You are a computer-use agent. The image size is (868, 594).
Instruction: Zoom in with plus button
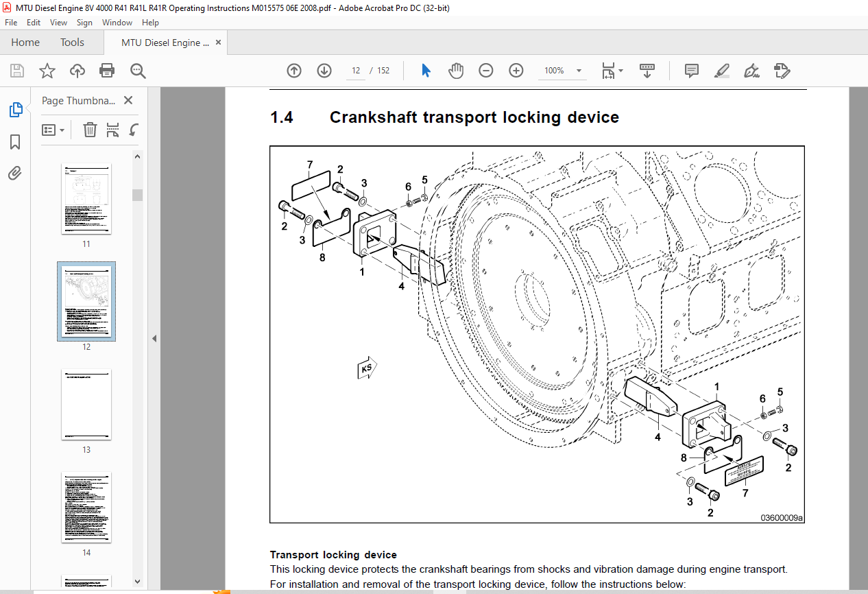[x=516, y=71]
